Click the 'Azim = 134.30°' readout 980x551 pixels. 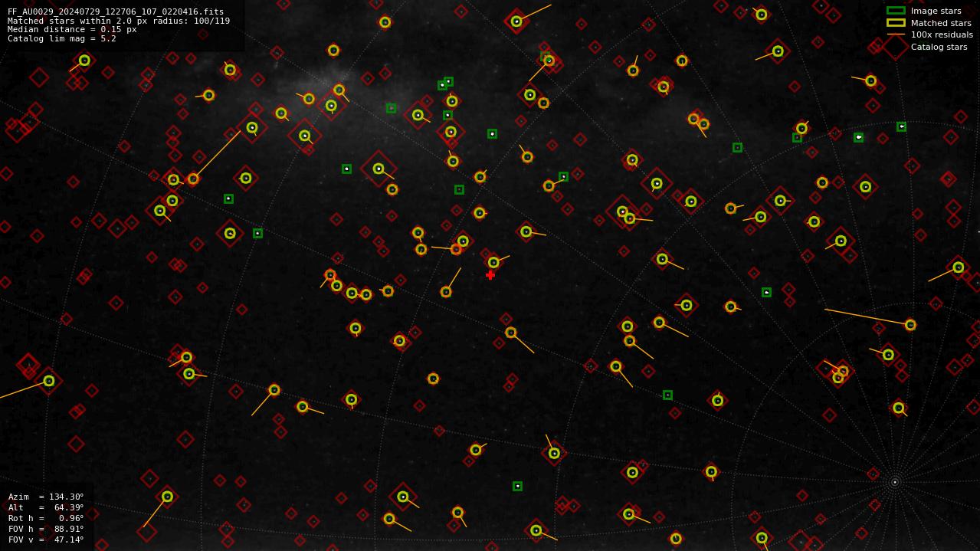pos(46,497)
